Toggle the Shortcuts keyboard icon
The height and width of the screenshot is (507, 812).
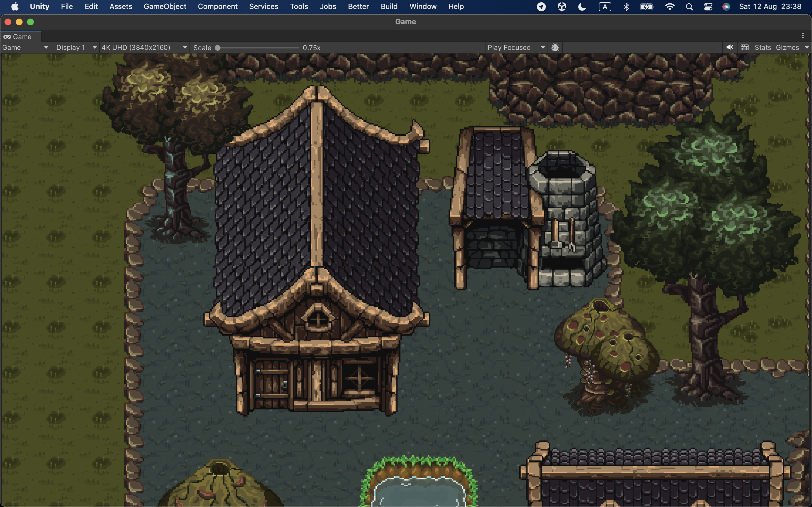pos(744,47)
